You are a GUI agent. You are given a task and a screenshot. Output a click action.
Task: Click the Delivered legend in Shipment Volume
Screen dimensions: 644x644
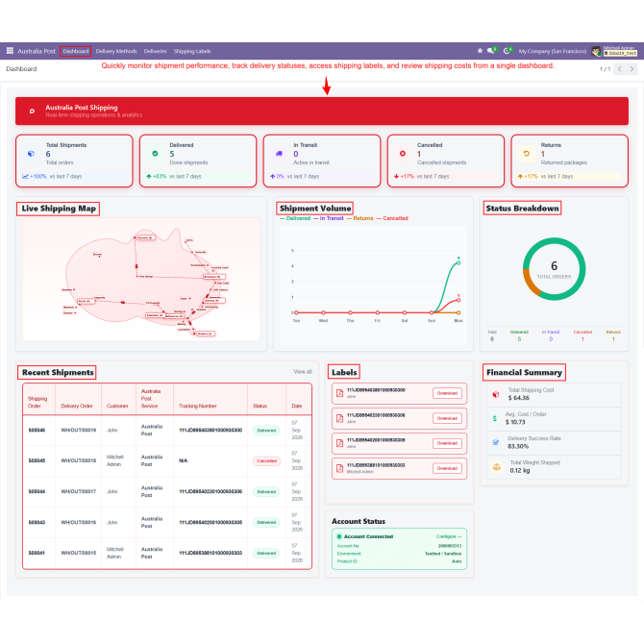pyautogui.click(x=295, y=218)
